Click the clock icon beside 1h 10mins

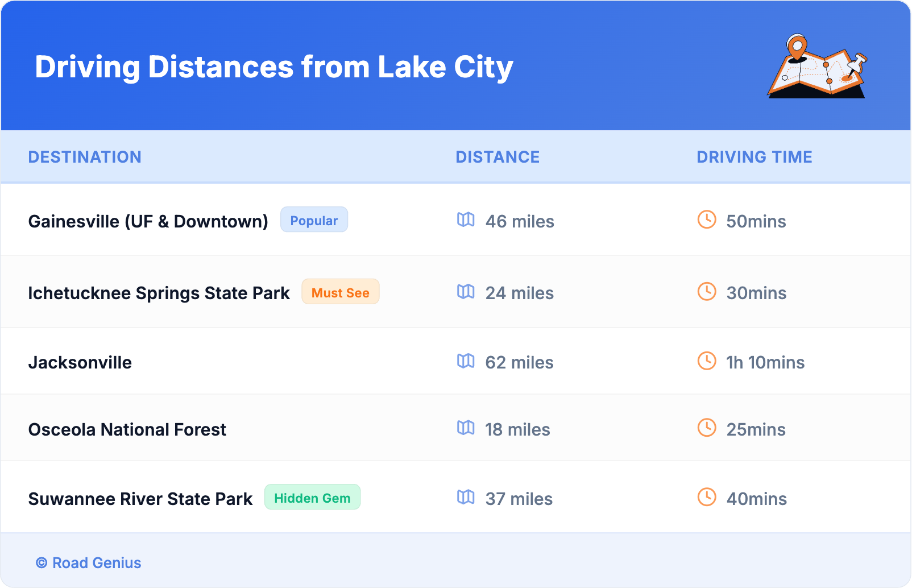(x=707, y=361)
